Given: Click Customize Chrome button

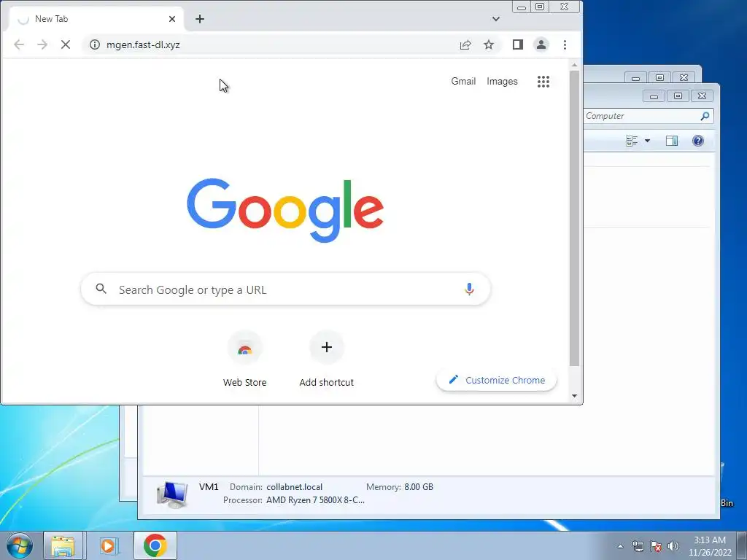Looking at the screenshot, I should 496,380.
